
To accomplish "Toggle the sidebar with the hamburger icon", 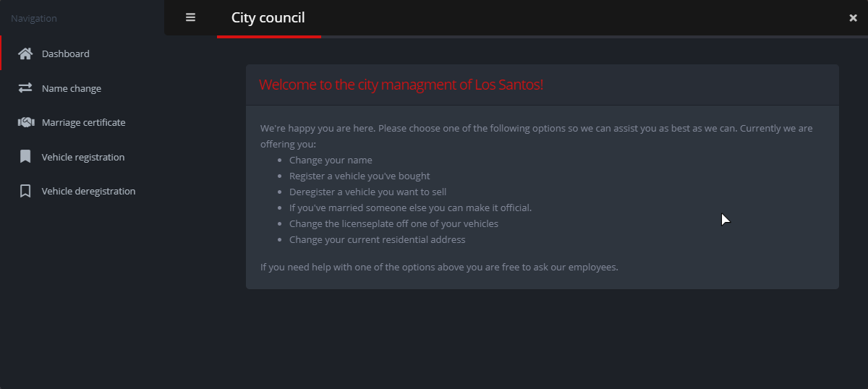I will 190,17.
